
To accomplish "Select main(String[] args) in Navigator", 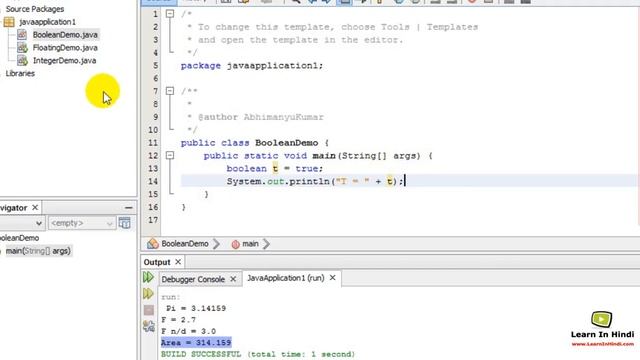I will click(x=38, y=251).
